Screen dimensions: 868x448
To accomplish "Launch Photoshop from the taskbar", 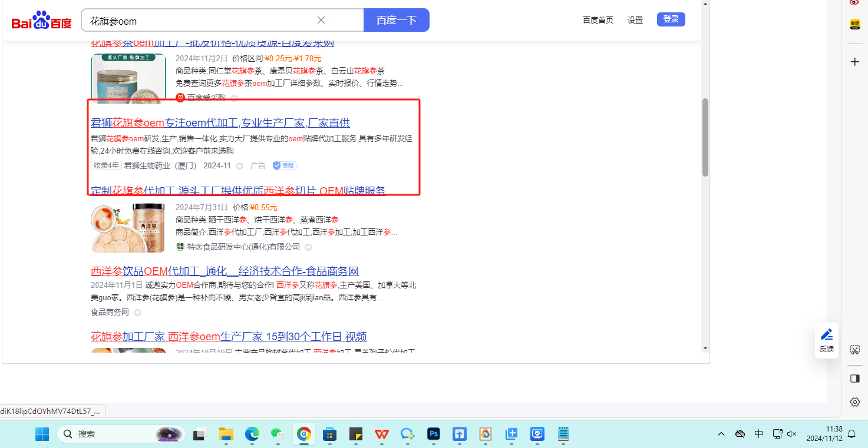I will click(434, 434).
